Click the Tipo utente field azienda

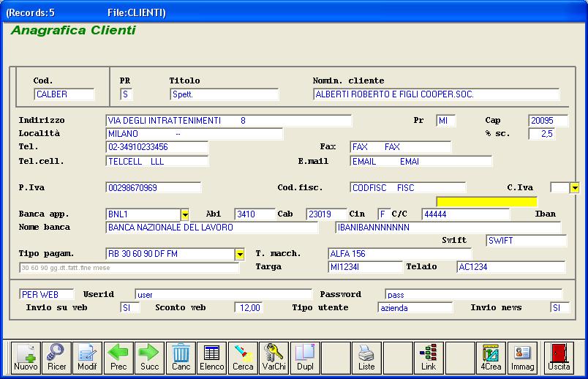pos(415,308)
